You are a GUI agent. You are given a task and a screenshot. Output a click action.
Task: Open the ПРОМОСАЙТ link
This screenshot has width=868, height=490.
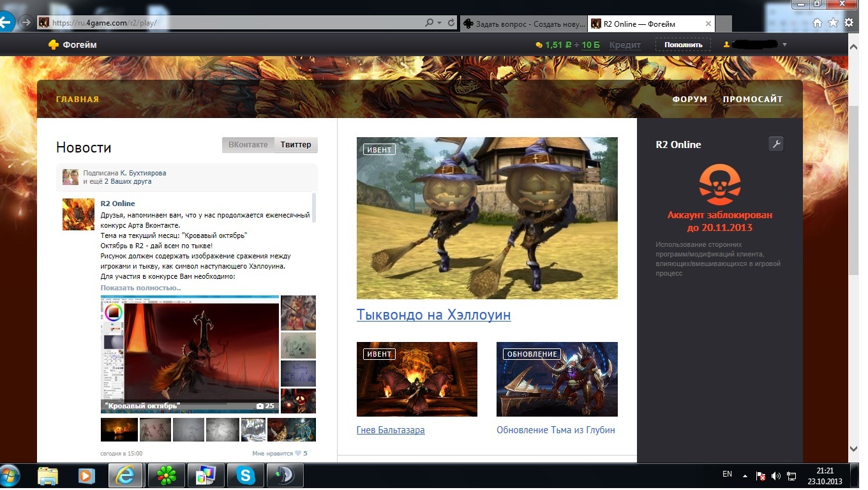click(752, 100)
